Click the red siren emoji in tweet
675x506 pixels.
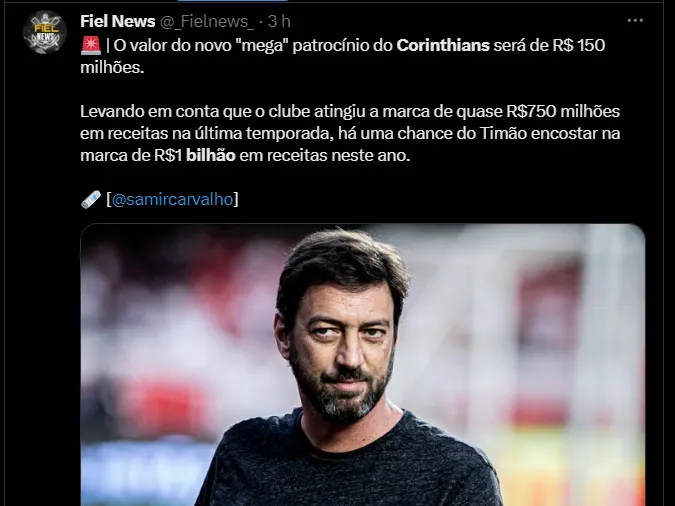click(90, 45)
